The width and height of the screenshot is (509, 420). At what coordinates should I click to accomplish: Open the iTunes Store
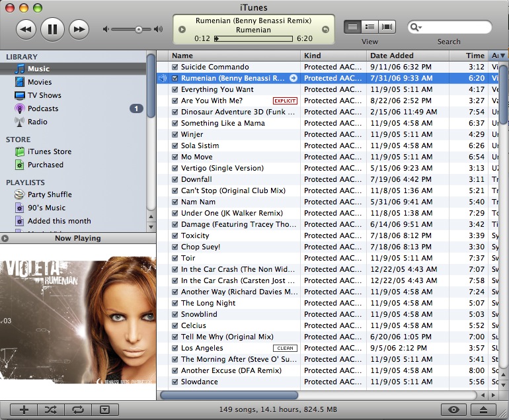coord(73,151)
